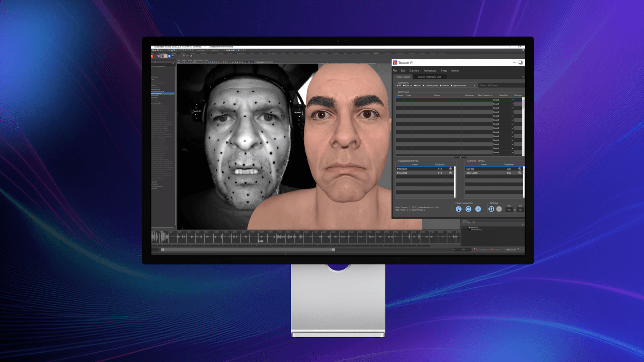The height and width of the screenshot is (362, 644).
Task: Switch to Solve Attribute List tab
Action: pos(429,77)
